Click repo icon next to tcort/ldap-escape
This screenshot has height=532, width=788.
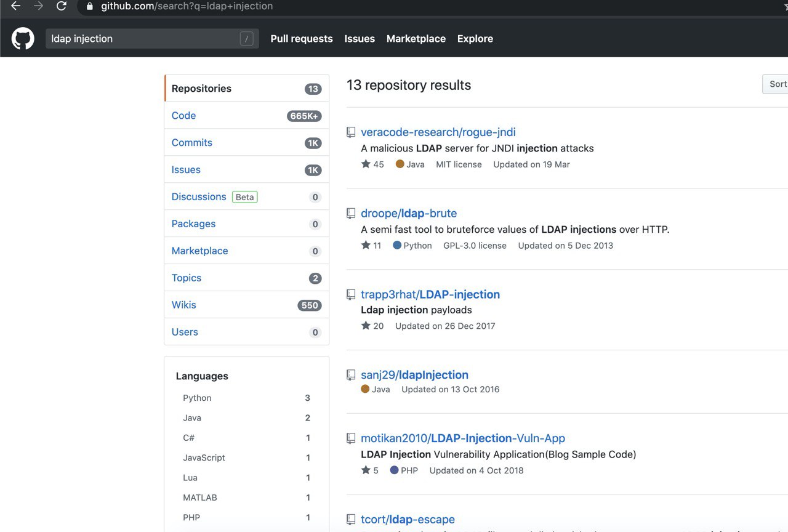pyautogui.click(x=351, y=520)
